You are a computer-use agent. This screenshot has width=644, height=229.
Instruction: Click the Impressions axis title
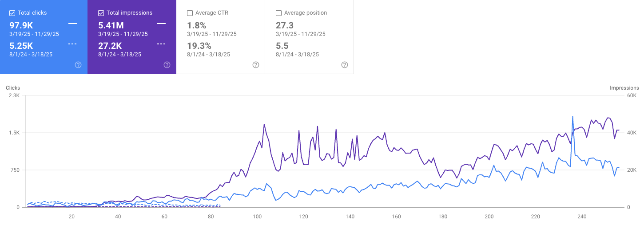pyautogui.click(x=624, y=88)
